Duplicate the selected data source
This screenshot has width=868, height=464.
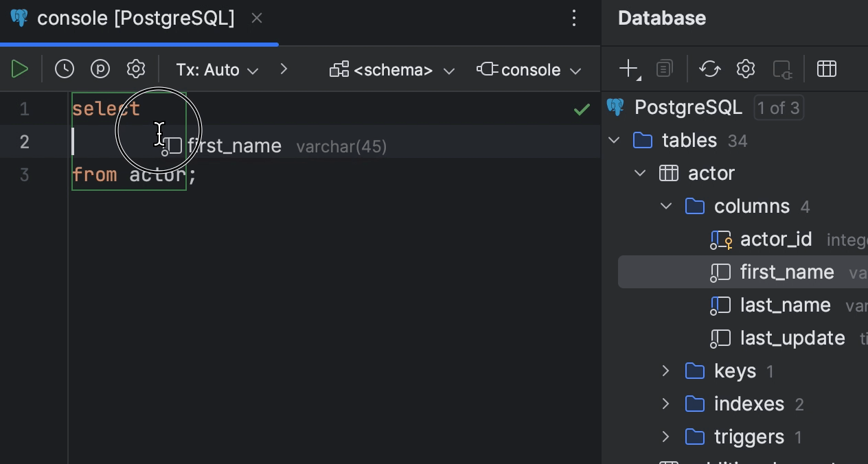click(663, 69)
